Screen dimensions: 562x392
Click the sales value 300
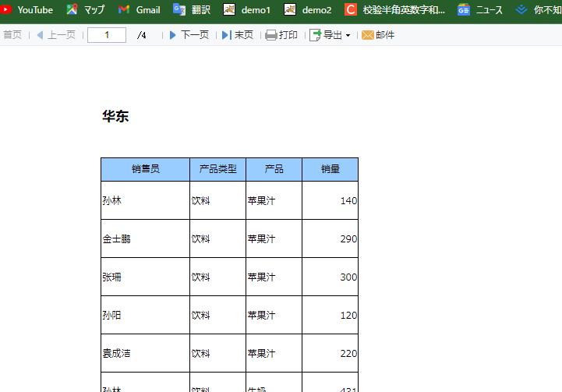(x=348, y=277)
